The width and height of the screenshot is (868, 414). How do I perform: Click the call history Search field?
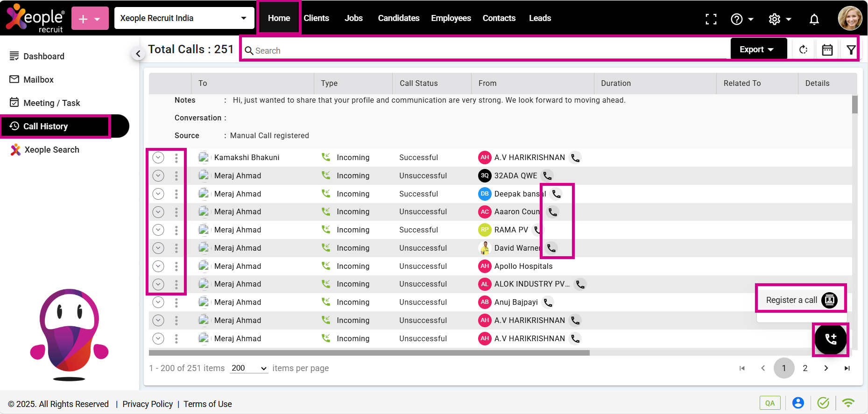pyautogui.click(x=486, y=50)
